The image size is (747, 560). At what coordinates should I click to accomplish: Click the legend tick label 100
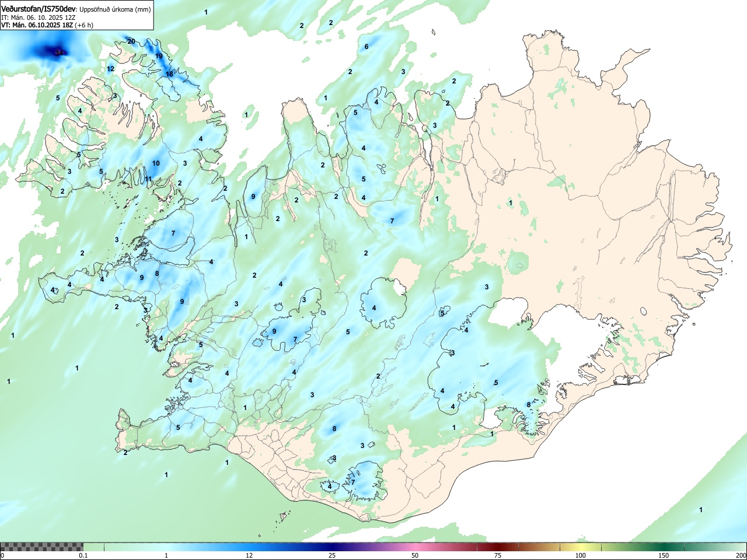point(581,555)
